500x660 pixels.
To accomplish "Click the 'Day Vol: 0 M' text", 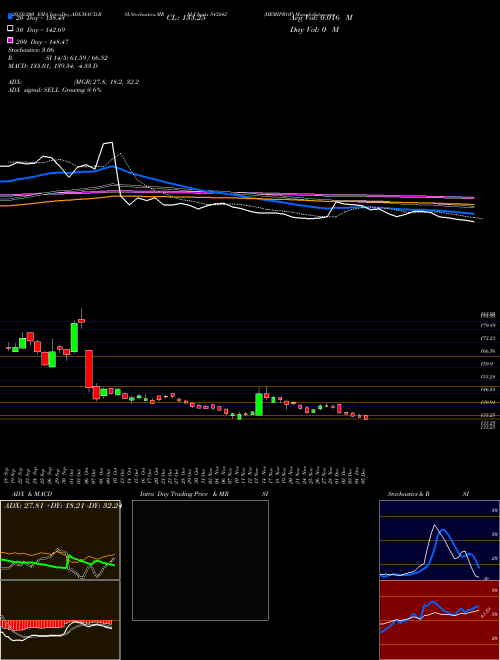I will pyautogui.click(x=314, y=29).
